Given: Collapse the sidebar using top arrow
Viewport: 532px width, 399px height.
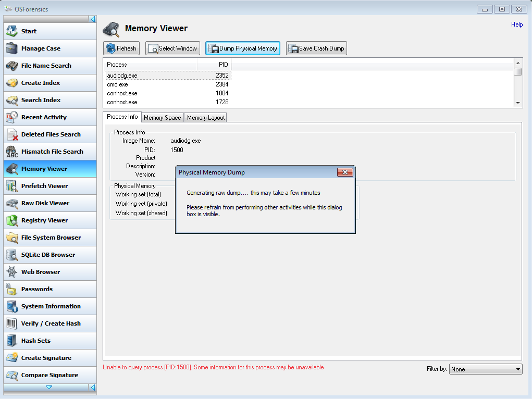Looking at the screenshot, I should 93,19.
